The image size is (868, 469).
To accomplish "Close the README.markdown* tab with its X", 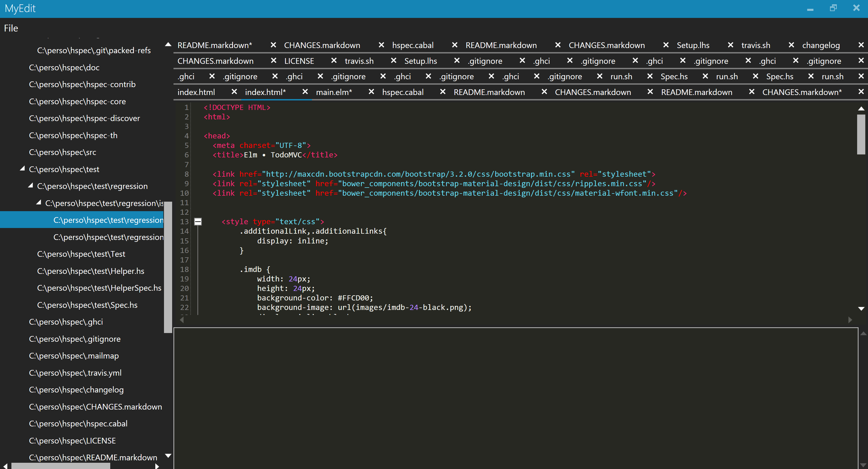I will coord(273,45).
